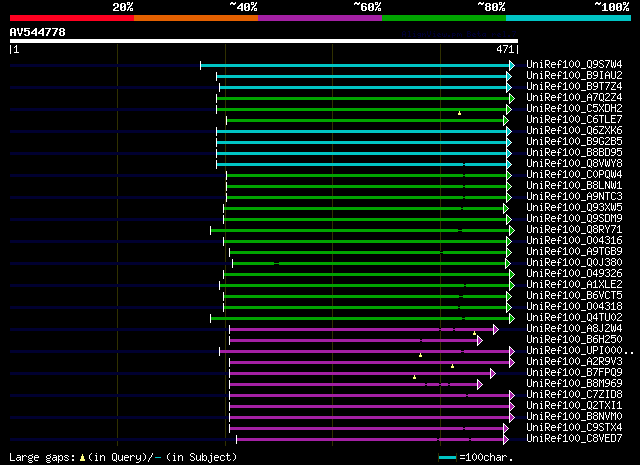This screenshot has height=465, width=640.
Task: Click the red 20% identity legend segment
Action: (x=72, y=18)
